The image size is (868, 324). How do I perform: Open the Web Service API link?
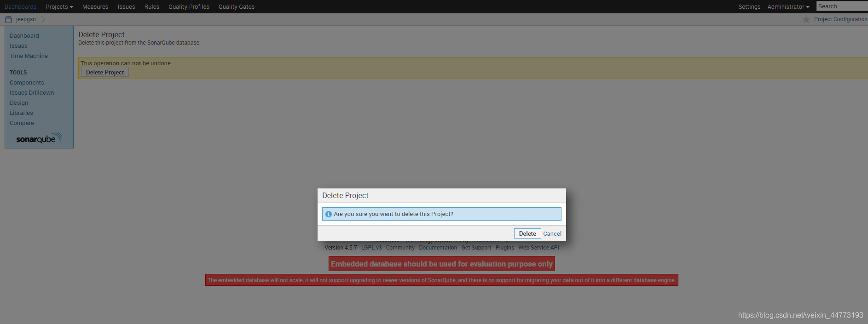[539, 248]
